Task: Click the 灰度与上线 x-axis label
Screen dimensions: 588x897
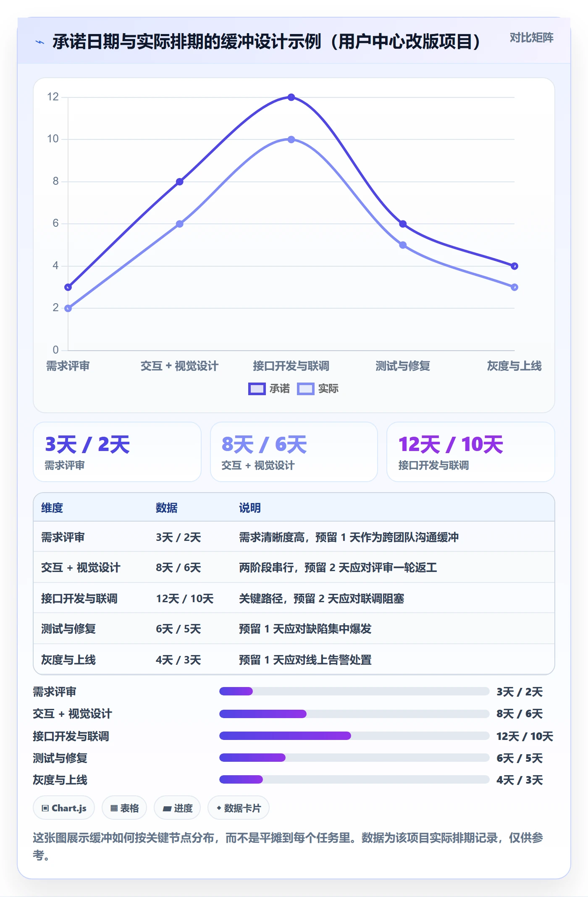Action: point(514,366)
